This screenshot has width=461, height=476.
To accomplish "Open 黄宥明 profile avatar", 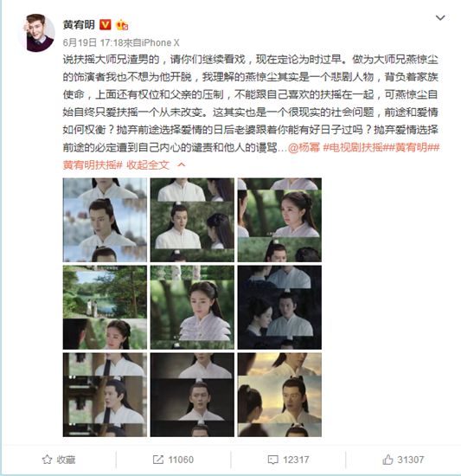I will 36,33.
